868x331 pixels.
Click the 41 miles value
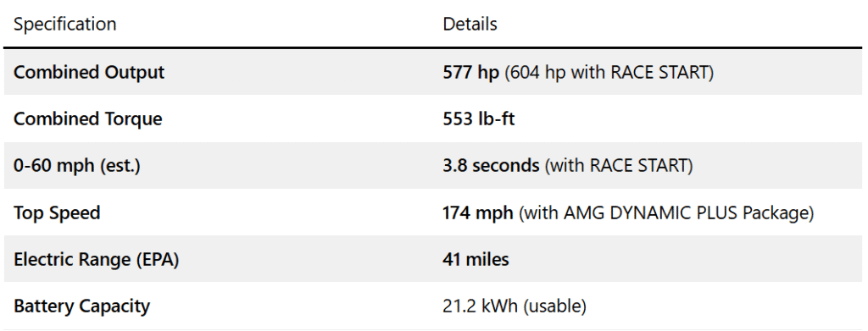[476, 259]
